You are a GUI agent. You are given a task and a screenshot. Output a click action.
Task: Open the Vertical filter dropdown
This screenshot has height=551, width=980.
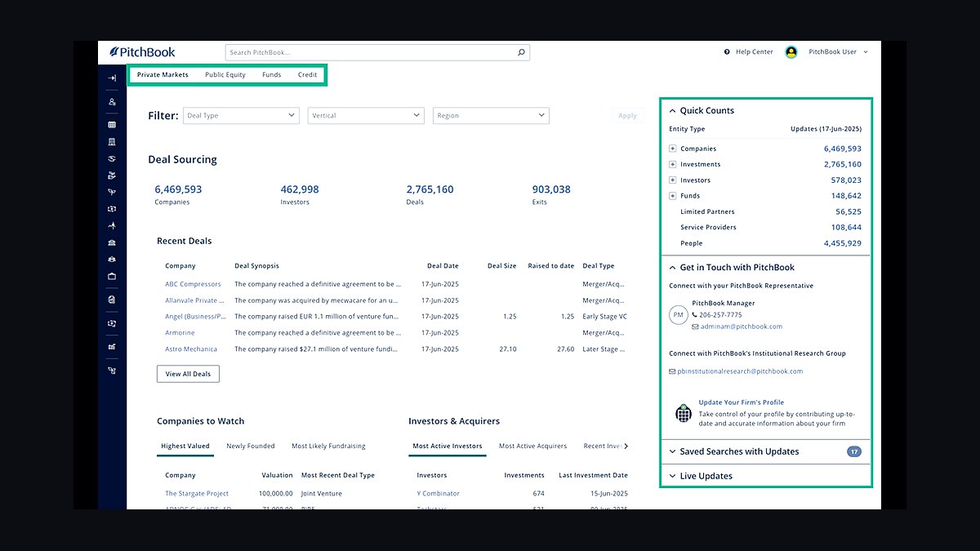point(366,116)
